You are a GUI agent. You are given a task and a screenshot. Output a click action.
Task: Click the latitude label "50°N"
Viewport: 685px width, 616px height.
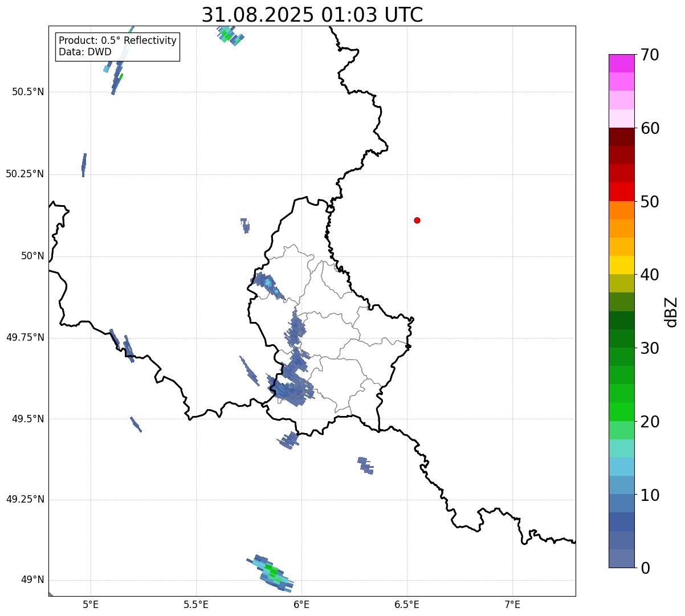(32, 256)
